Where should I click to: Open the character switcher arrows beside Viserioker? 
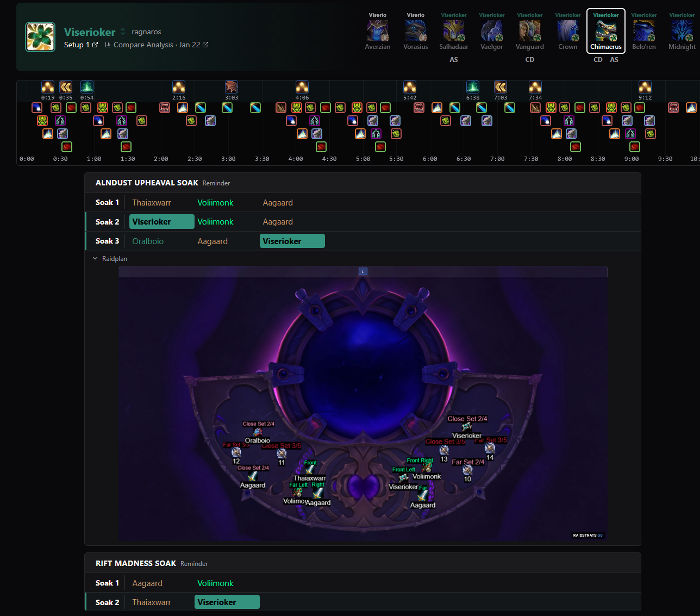[123, 32]
